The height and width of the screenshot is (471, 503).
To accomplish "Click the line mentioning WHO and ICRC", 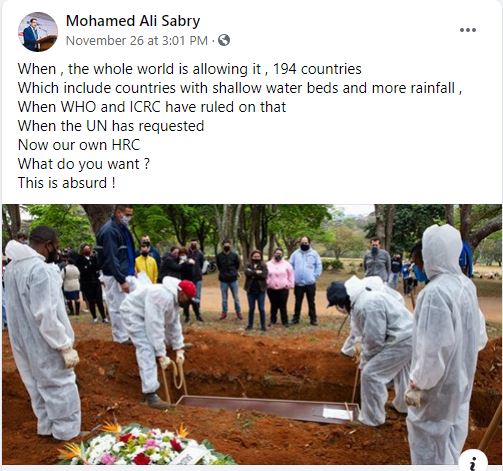I will click(x=152, y=107).
